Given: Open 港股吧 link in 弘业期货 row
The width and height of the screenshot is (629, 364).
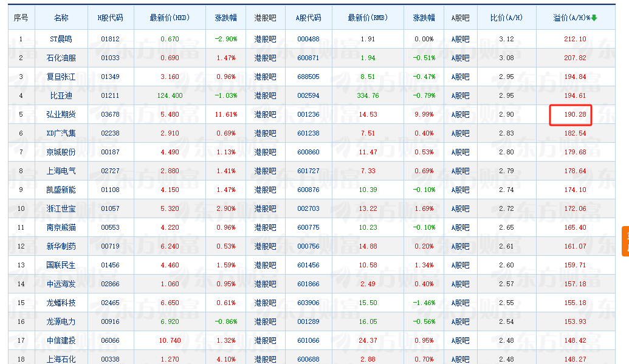Looking at the screenshot, I should point(265,114).
